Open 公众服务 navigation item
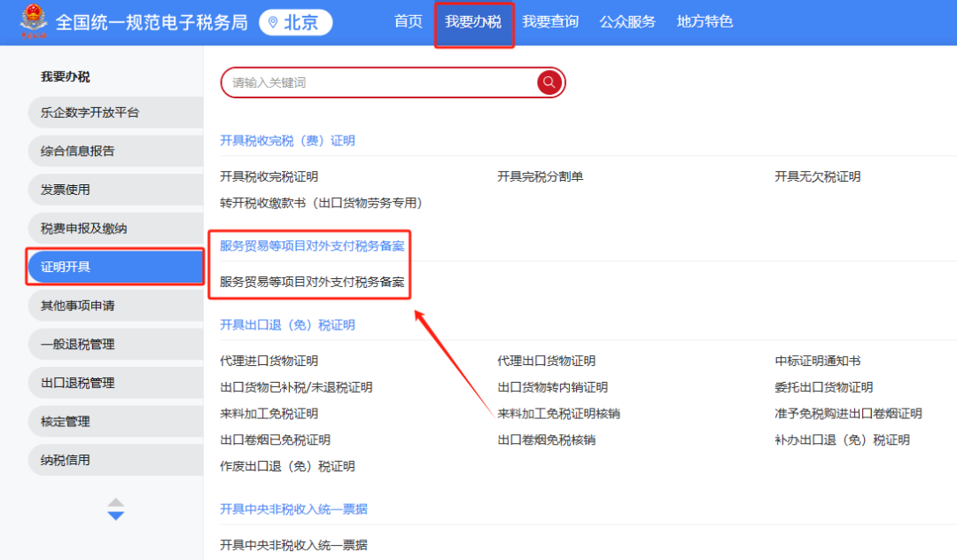Viewport: 957px width, 560px height. (627, 22)
